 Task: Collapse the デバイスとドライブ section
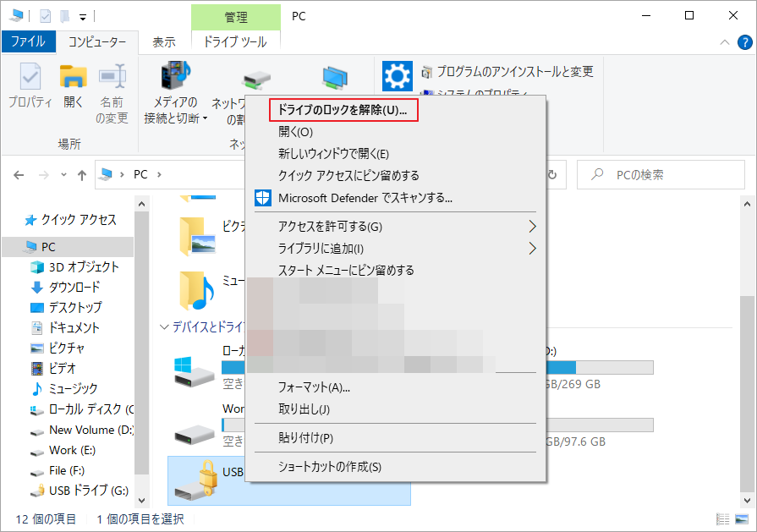165,326
